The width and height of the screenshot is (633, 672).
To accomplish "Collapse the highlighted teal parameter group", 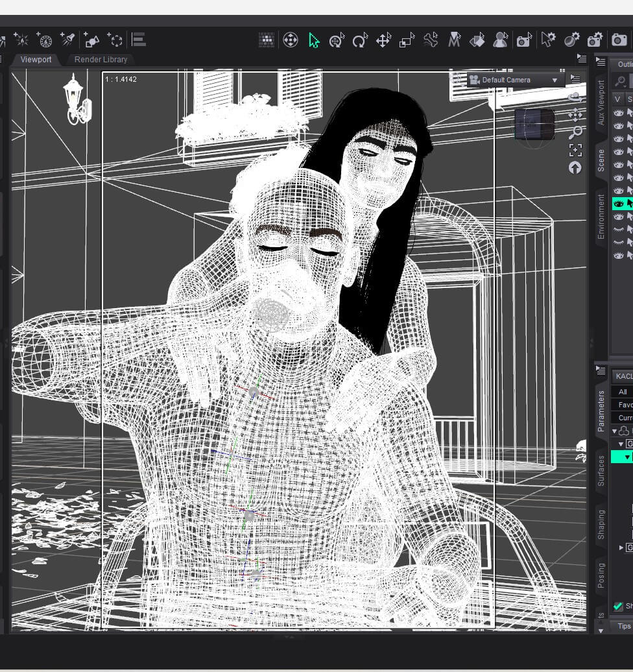I will [x=627, y=457].
